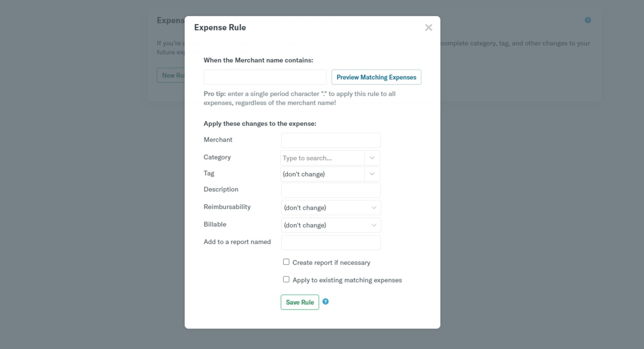Click the Preview Matching Expenses button
Viewport: 644px width, 349px height.
coord(376,77)
